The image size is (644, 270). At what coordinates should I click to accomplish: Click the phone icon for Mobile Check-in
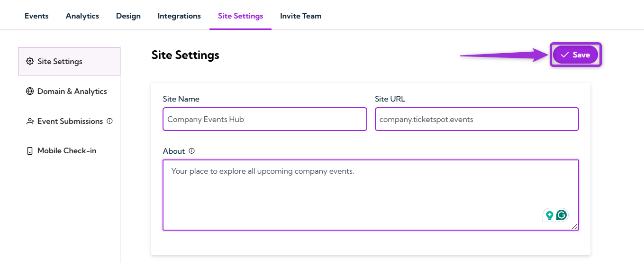coord(30,151)
